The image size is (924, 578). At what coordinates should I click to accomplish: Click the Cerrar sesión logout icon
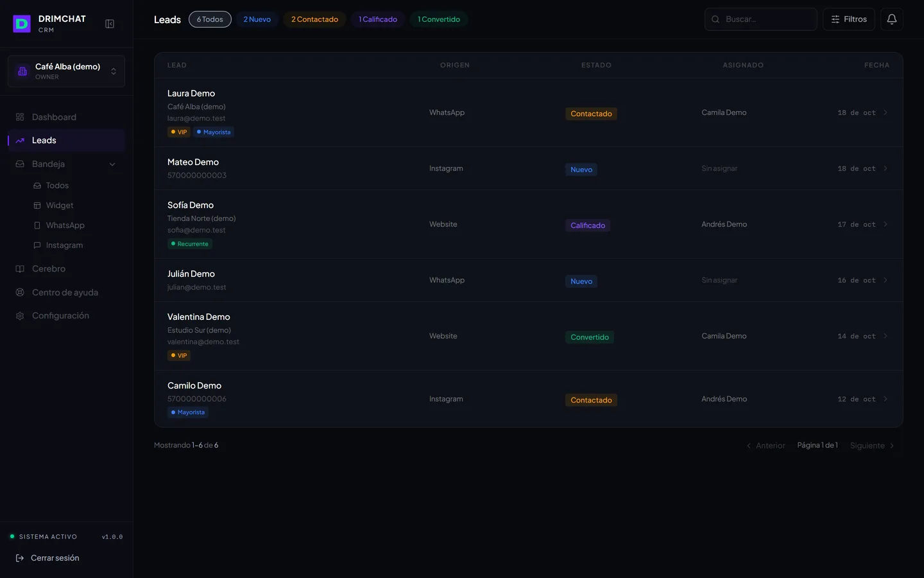[20, 558]
